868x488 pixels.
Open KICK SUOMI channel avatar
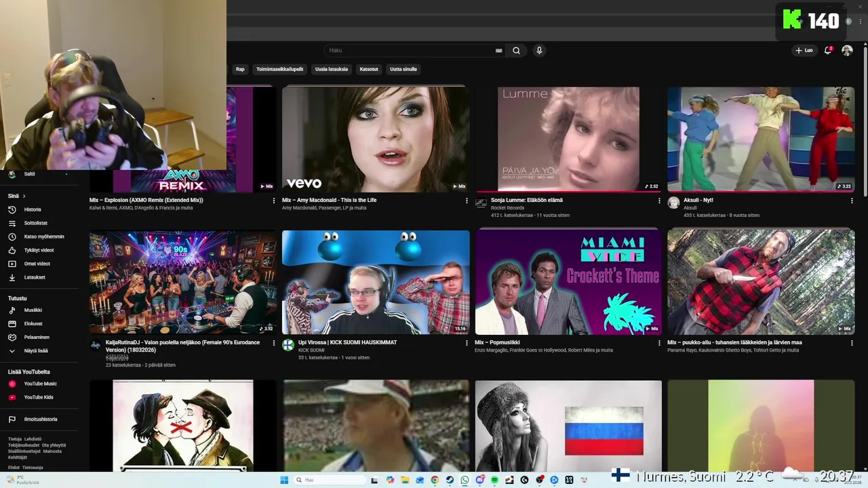coord(288,345)
